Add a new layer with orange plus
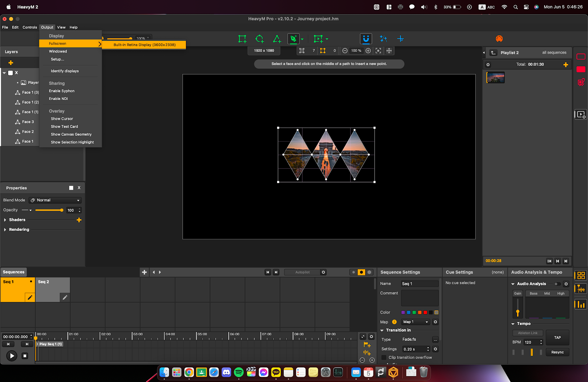This screenshot has height=382, width=588. coord(11,63)
